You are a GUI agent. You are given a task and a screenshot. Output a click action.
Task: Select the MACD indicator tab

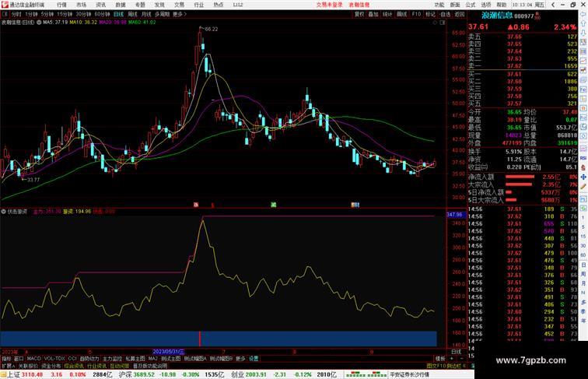33,359
